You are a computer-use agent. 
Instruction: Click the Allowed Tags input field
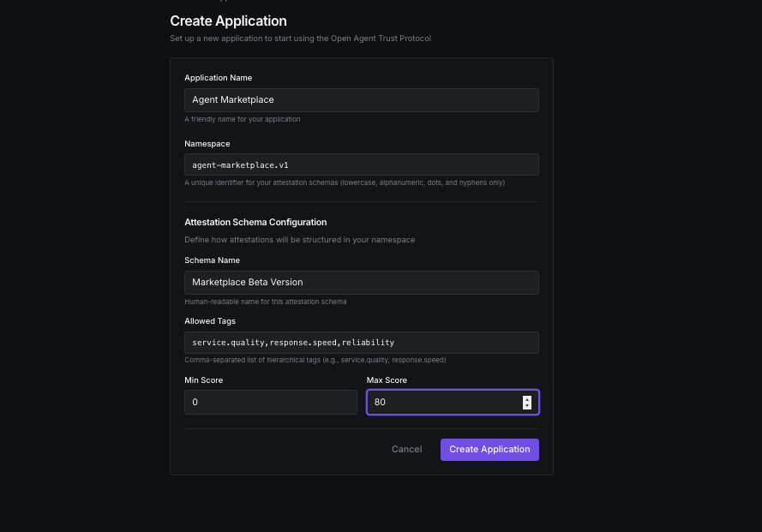pyautogui.click(x=361, y=342)
